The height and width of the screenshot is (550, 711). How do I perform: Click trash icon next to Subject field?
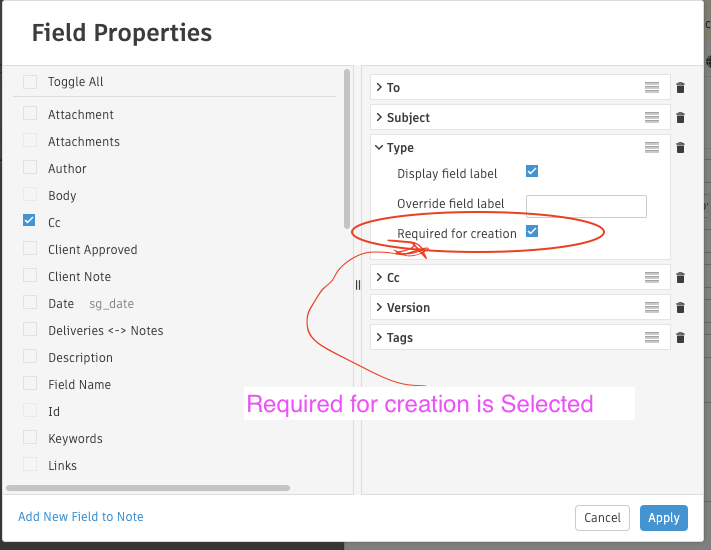tap(680, 118)
